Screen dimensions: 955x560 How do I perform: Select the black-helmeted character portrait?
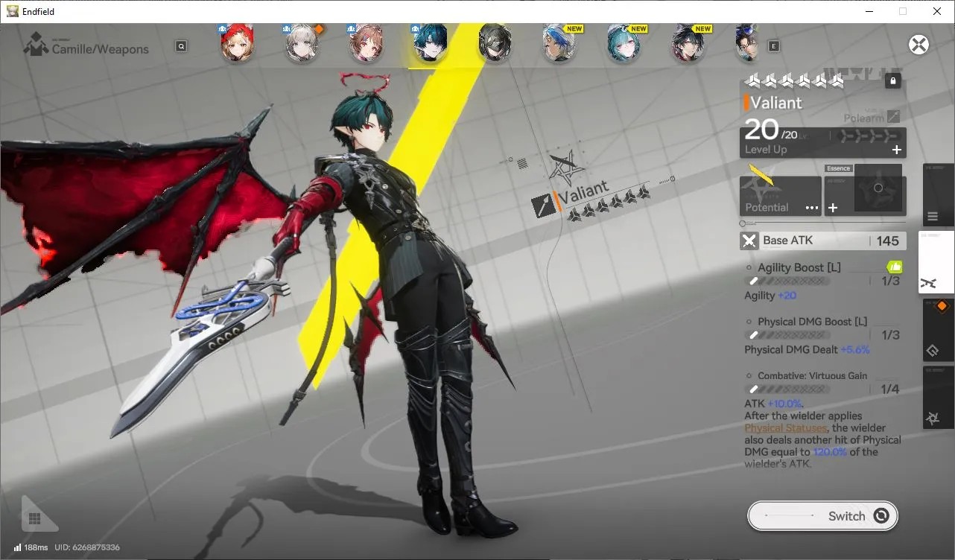pos(495,43)
